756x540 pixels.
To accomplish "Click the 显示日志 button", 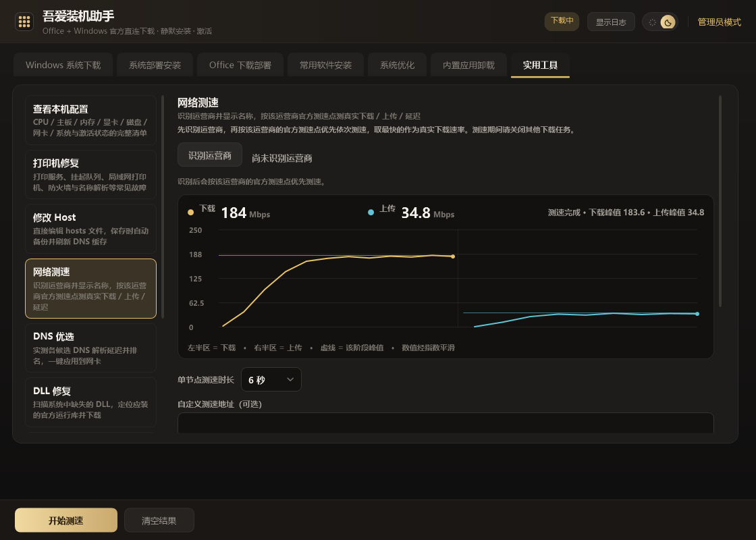I will [611, 22].
